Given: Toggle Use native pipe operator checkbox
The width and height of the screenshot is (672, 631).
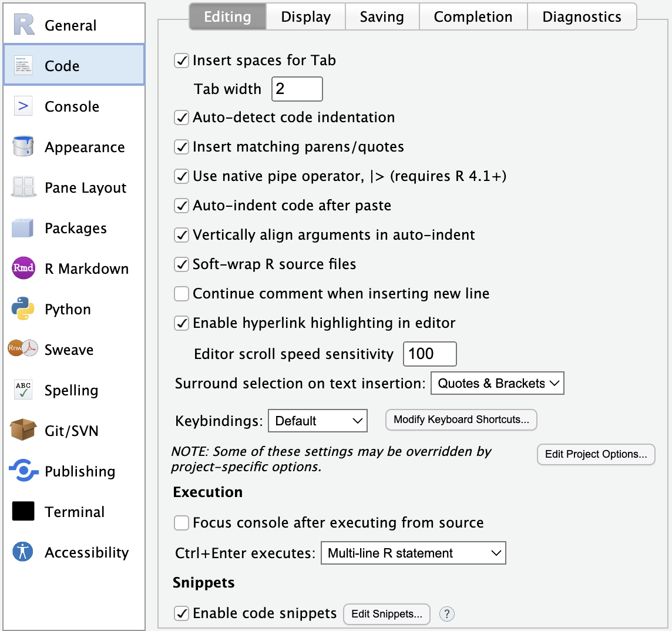Looking at the screenshot, I should coord(182,176).
